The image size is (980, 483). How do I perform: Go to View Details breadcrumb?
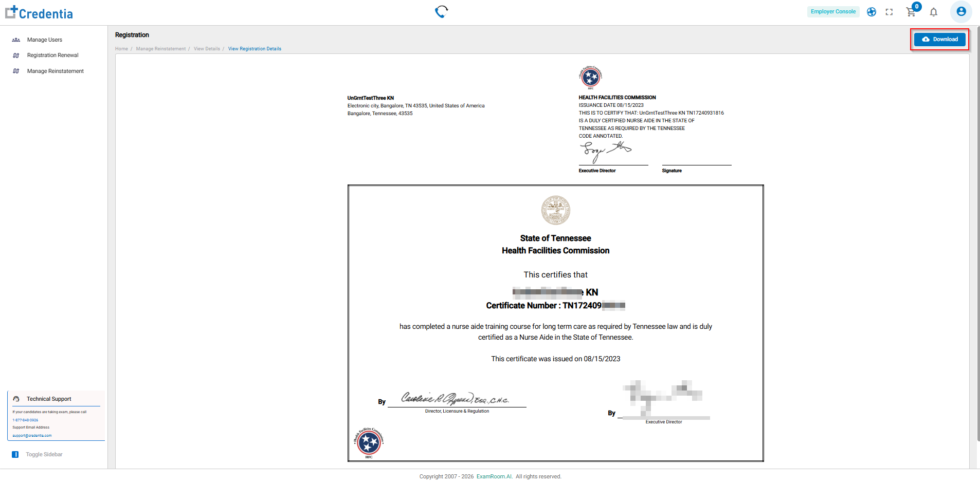click(207, 49)
